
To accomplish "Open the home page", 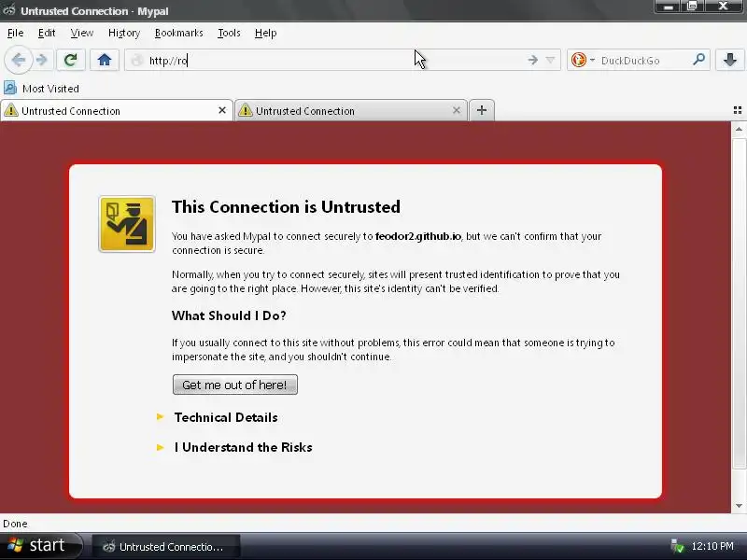I will click(105, 60).
